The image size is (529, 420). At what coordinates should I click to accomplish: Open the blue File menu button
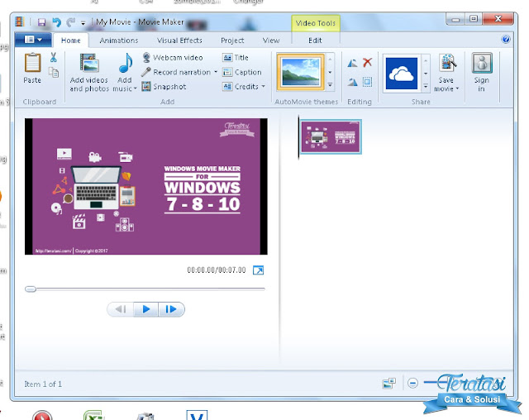33,40
